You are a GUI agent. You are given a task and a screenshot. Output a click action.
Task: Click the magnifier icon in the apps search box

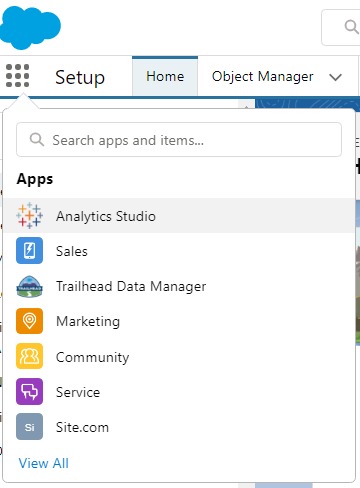point(37,140)
